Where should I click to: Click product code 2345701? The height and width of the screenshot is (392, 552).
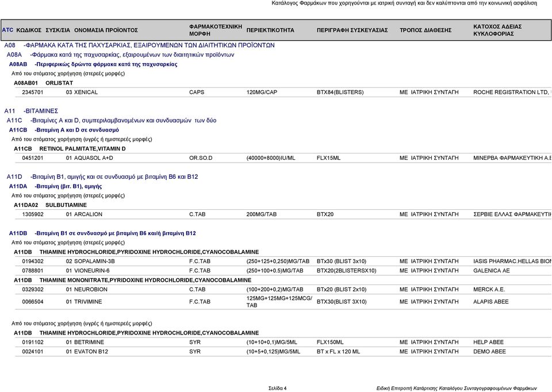tap(33, 92)
